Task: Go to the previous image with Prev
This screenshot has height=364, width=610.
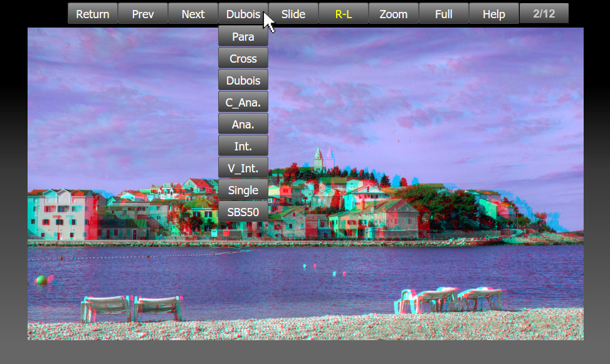Action: [x=143, y=14]
